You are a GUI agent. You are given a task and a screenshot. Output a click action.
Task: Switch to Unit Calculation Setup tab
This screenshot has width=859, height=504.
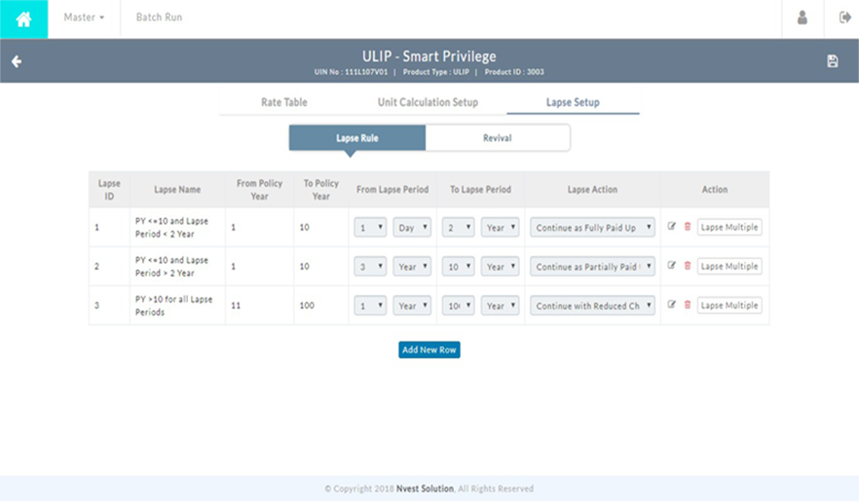(x=428, y=102)
